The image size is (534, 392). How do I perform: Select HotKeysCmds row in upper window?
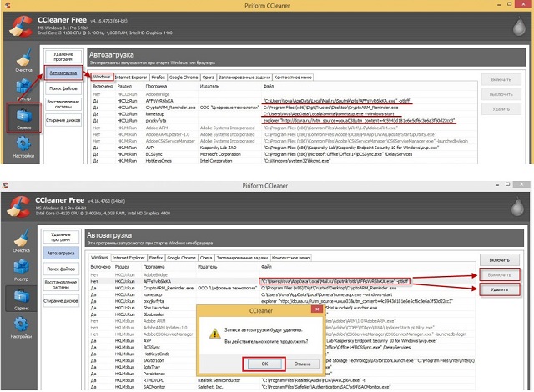(x=285, y=161)
